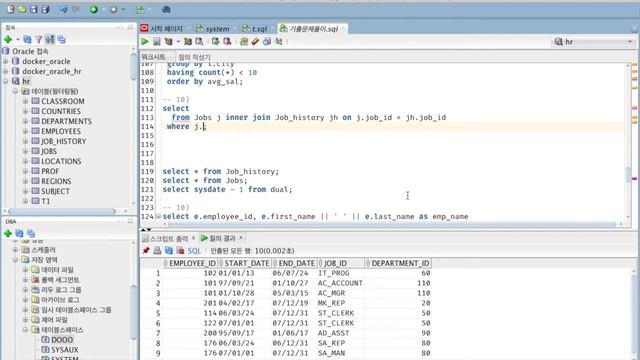This screenshot has height=360, width=640.
Task: Open the SQL worksheet icon in main toolbar
Action: (140, 9)
